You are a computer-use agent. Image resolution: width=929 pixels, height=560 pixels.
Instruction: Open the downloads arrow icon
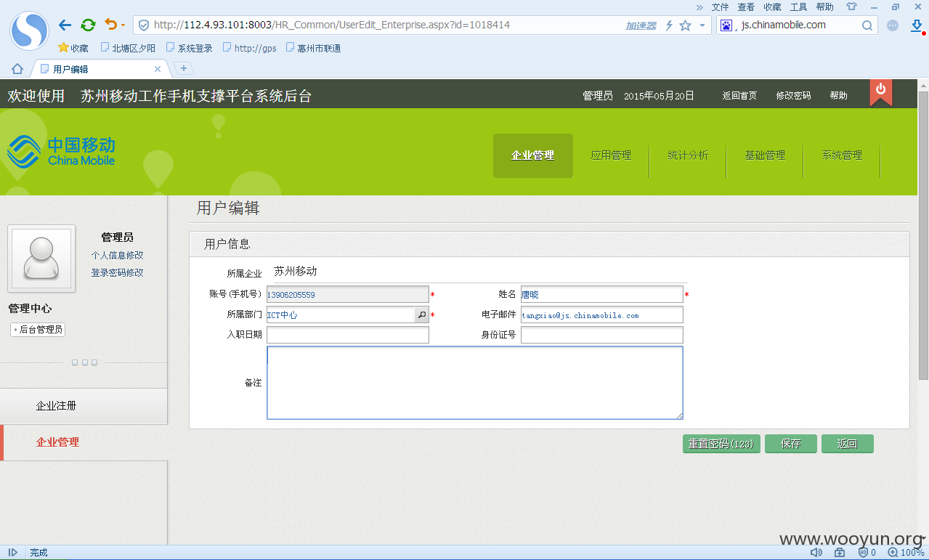[x=917, y=25]
